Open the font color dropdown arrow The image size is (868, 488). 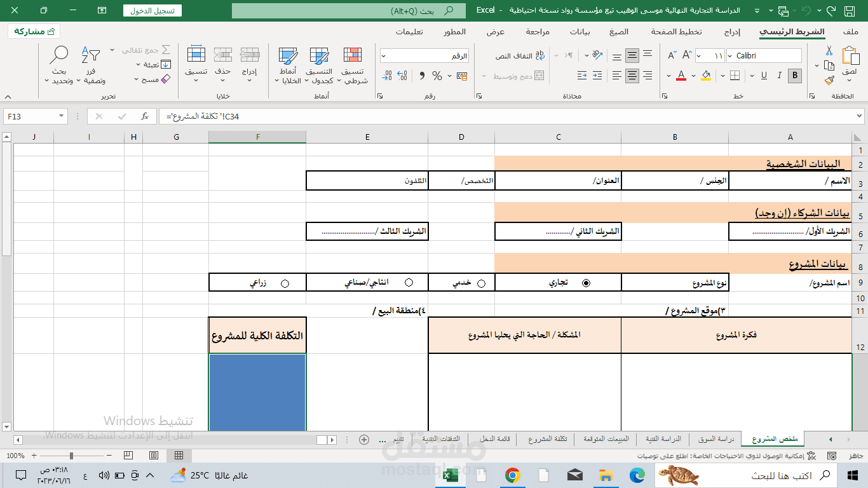tap(669, 76)
